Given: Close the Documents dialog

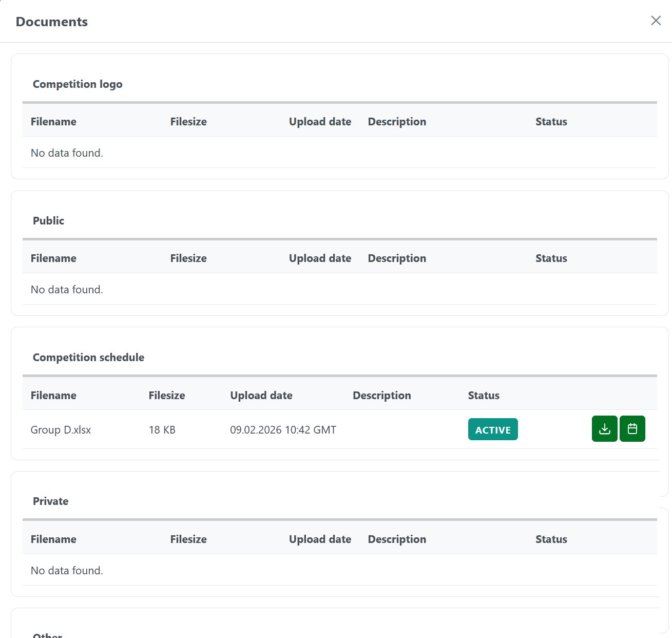Looking at the screenshot, I should pyautogui.click(x=656, y=21).
